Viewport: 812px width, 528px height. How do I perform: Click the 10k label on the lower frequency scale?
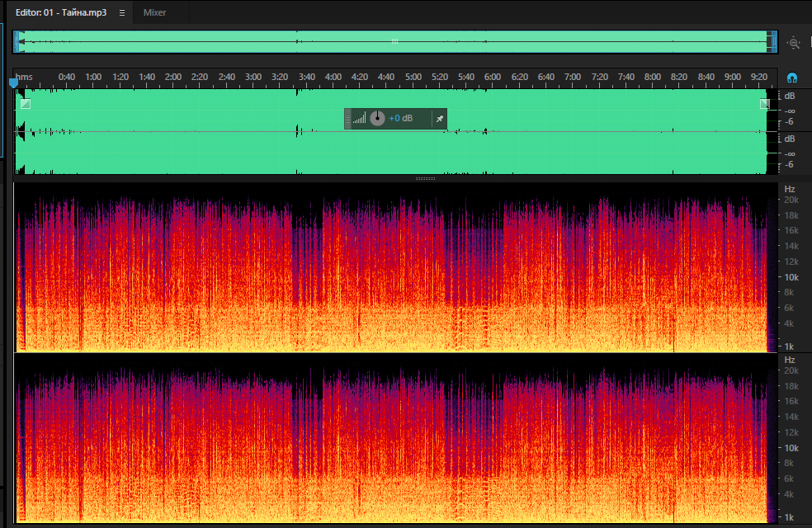click(x=791, y=448)
